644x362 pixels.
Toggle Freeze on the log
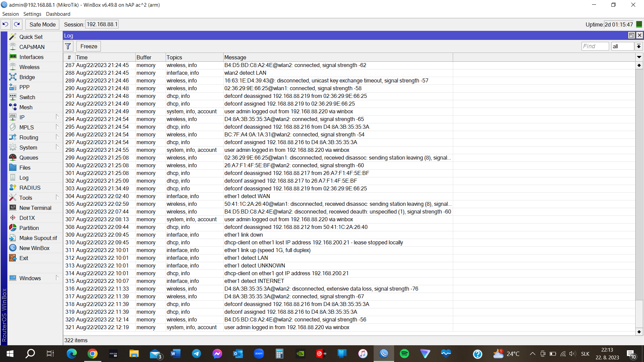tap(89, 46)
